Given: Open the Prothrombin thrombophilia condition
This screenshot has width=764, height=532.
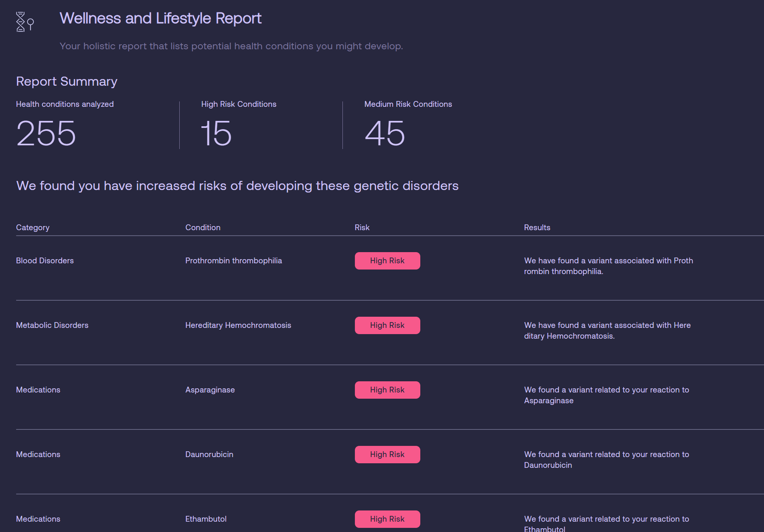Looking at the screenshot, I should (234, 261).
